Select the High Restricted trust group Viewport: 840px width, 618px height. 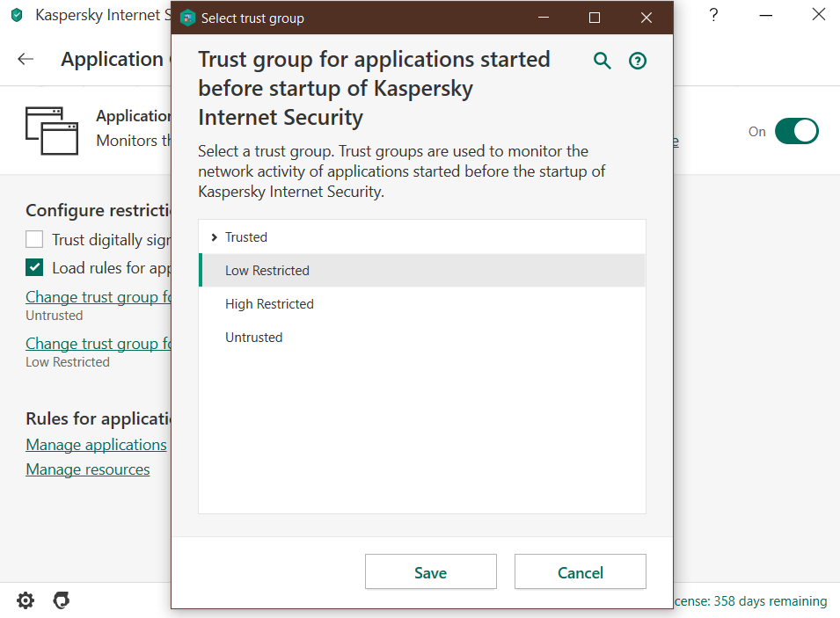[269, 304]
